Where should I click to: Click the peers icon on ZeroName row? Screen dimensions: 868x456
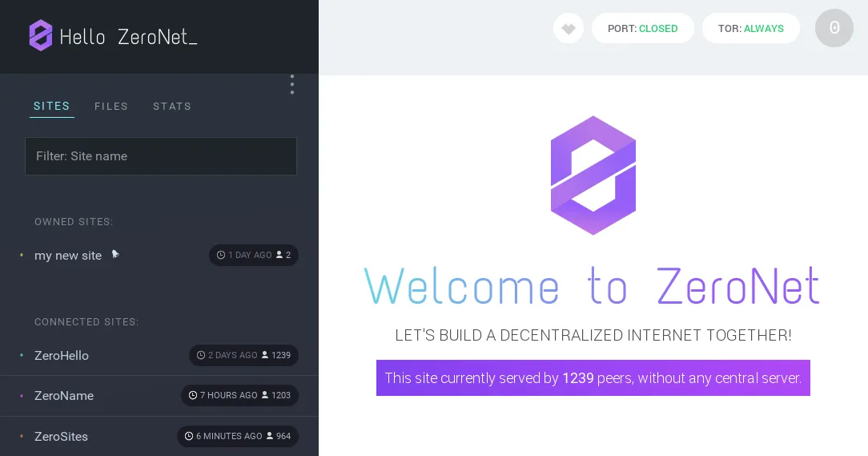point(265,395)
